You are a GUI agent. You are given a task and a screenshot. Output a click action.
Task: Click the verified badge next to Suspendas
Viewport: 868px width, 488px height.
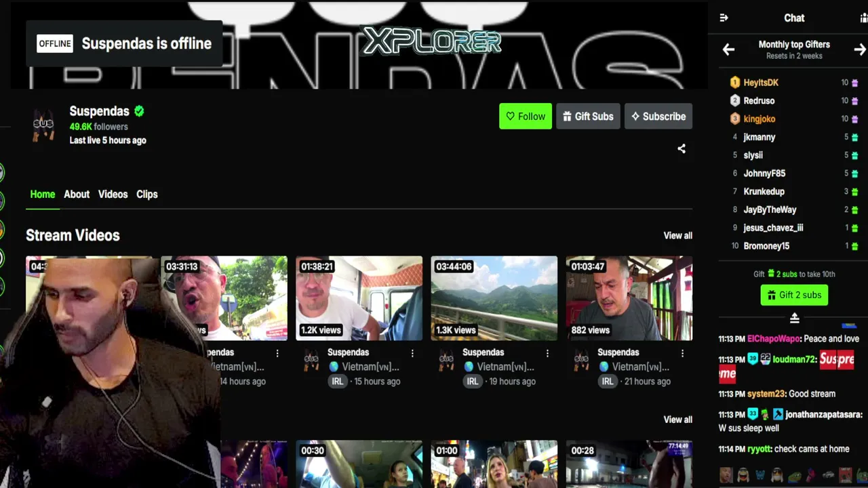(139, 111)
